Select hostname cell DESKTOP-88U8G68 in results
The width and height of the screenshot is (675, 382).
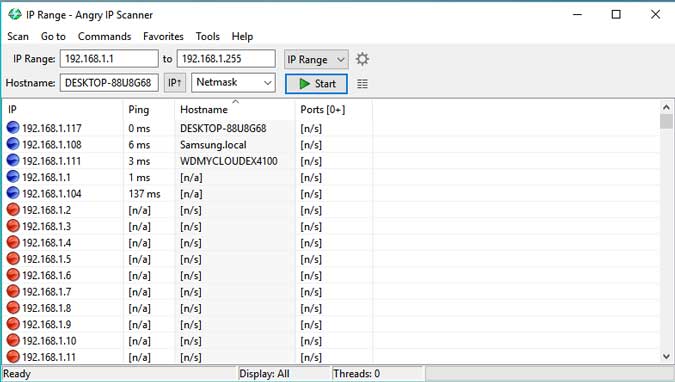tap(223, 128)
